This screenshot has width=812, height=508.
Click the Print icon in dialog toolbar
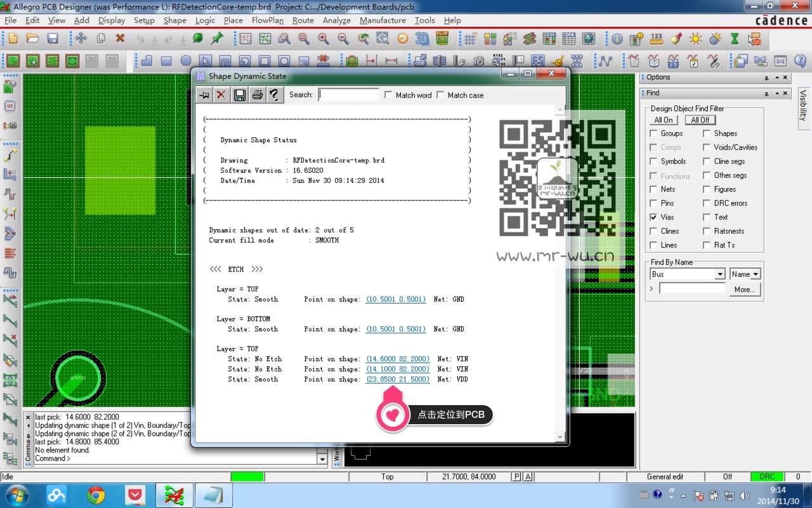tap(257, 95)
